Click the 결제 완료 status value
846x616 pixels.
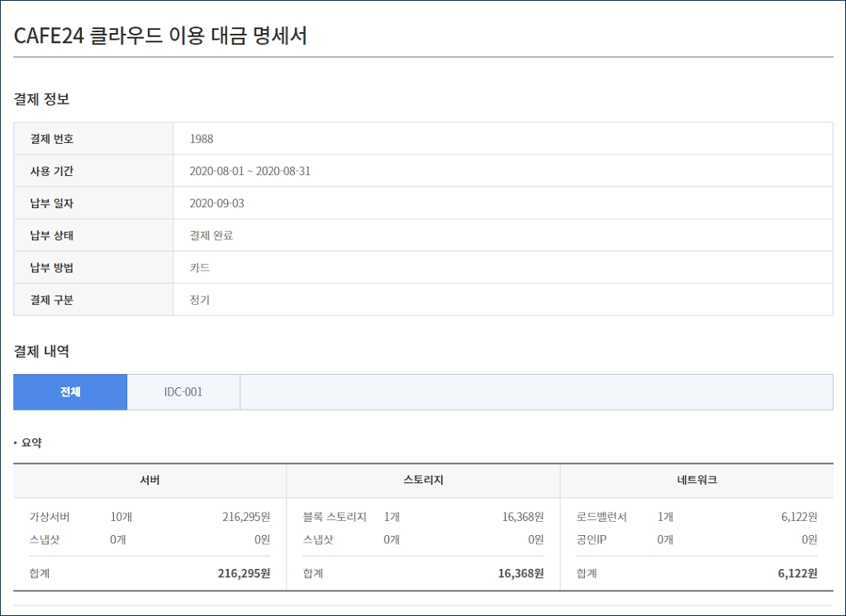pyautogui.click(x=211, y=235)
